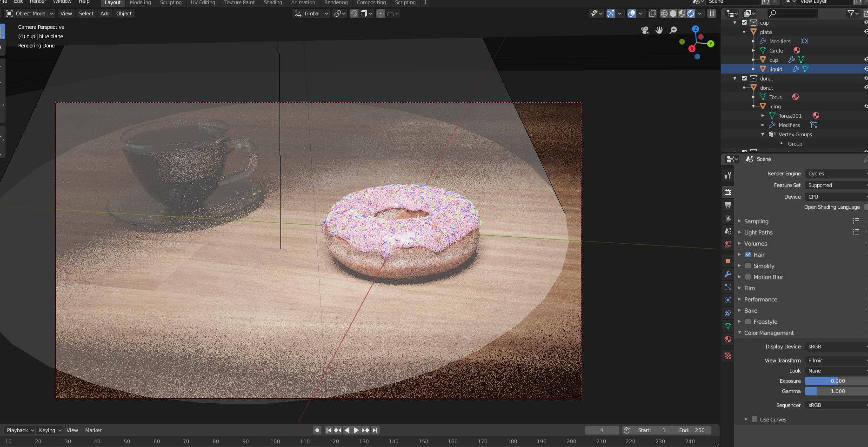Open the Modifiers wrench properties tab

tap(728, 274)
